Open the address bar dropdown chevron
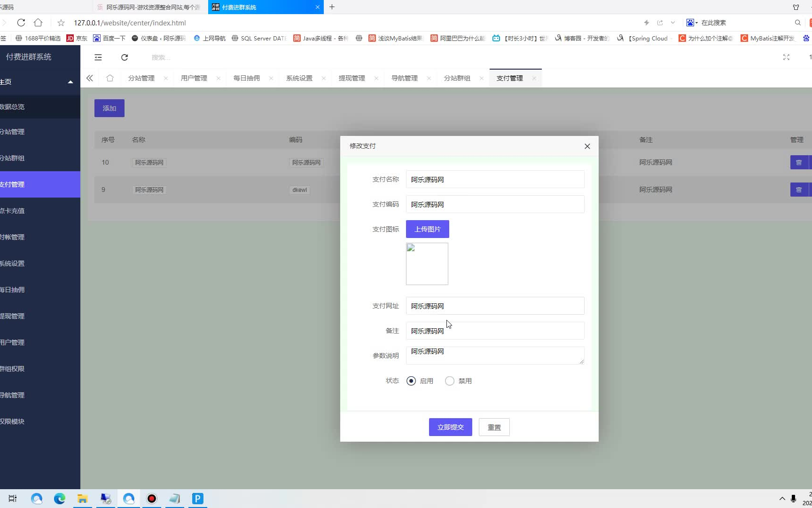Image resolution: width=812 pixels, height=508 pixels. point(673,23)
